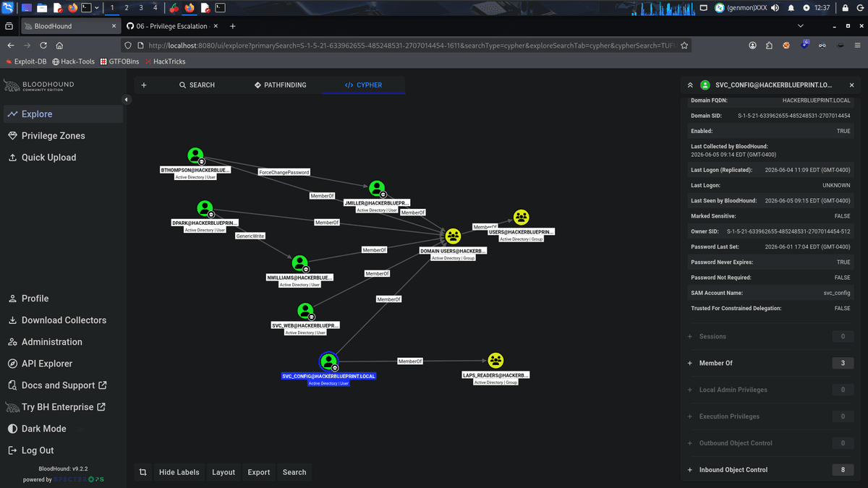Select the DOMAIN USERS group node
Image resolution: width=868 pixels, height=488 pixels.
(453, 236)
